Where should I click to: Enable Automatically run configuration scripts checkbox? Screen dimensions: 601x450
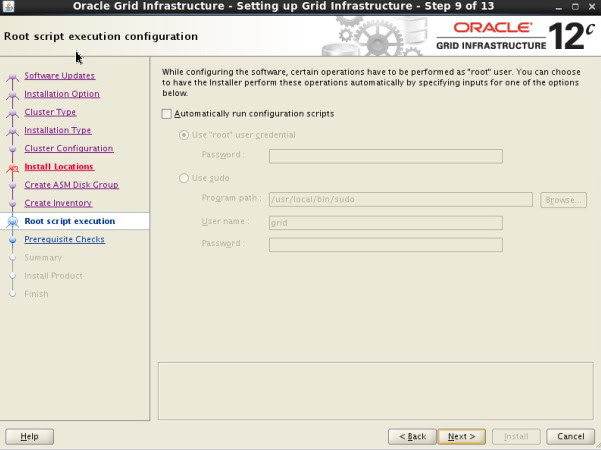(166, 114)
